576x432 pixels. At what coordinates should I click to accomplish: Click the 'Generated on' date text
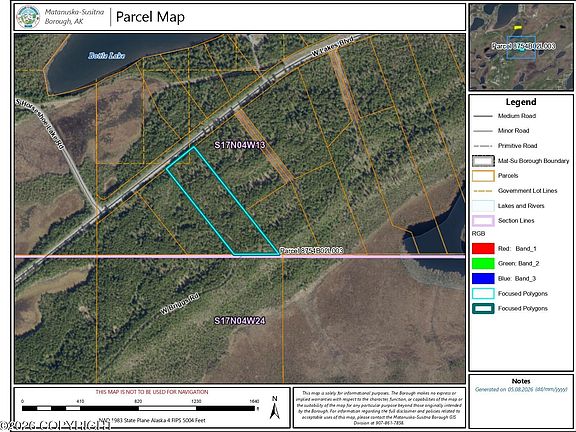coord(521,389)
